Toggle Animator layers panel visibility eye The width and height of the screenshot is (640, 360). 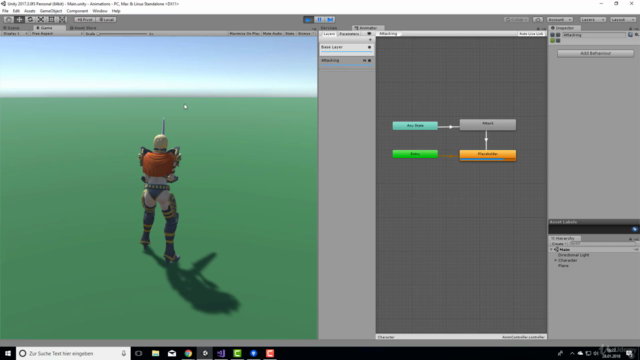(x=369, y=34)
